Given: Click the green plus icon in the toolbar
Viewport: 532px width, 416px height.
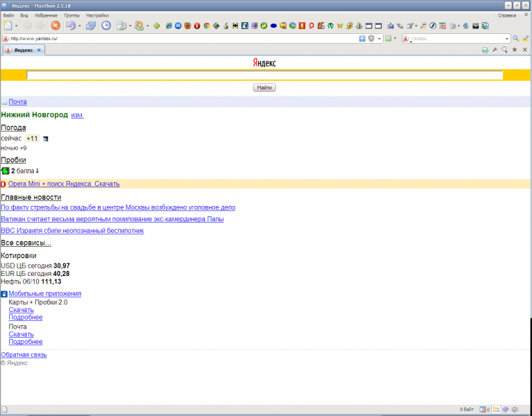Looking at the screenshot, I should pos(157,26).
